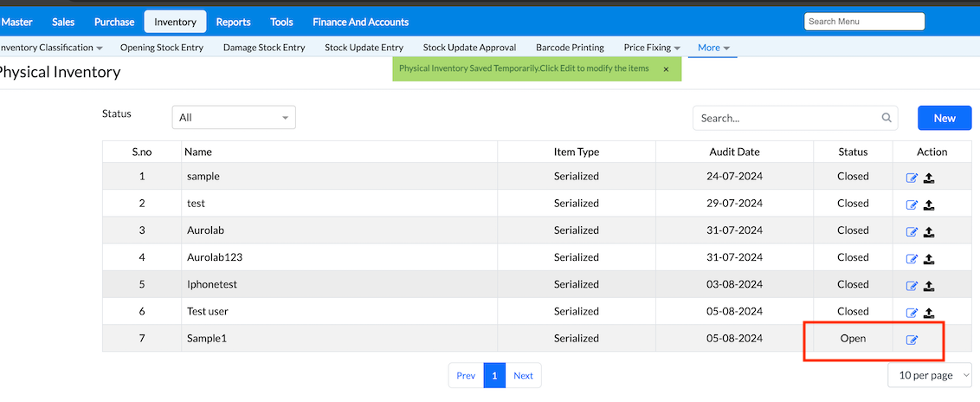
Task: Go to Finance And Accounts menu
Action: point(360,22)
